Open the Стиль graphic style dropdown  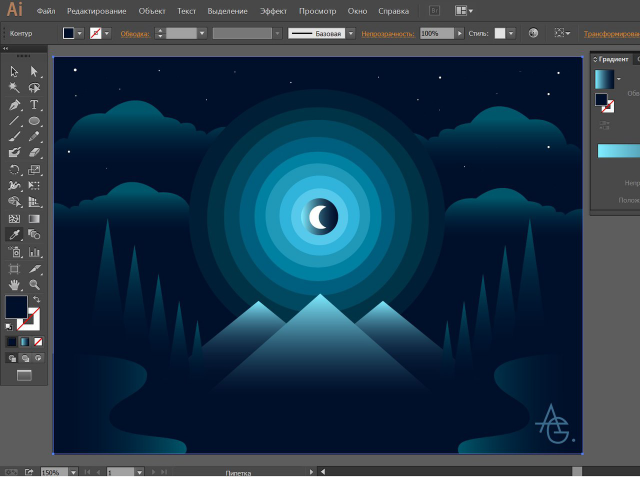point(511,33)
